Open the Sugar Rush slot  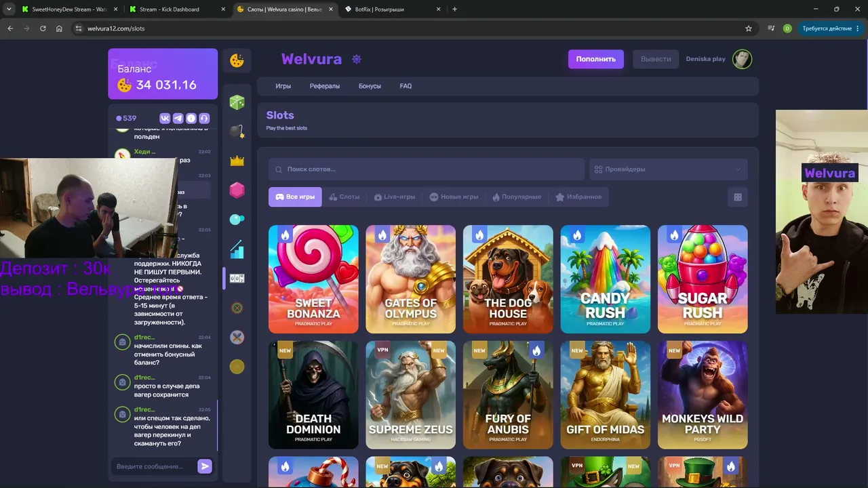[703, 279]
